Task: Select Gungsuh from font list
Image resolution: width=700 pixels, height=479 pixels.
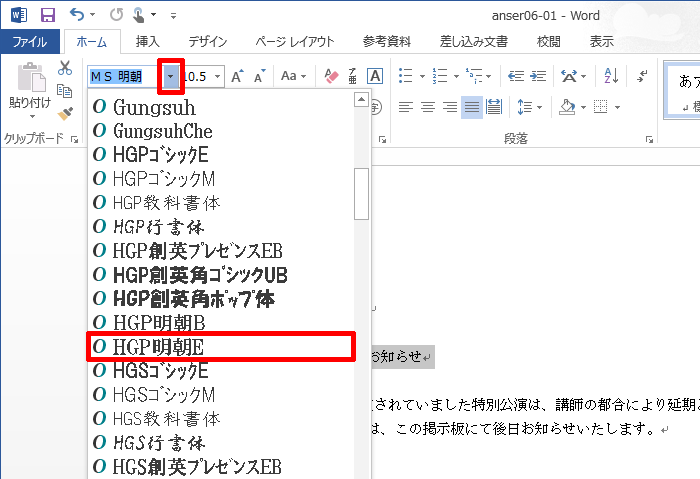Action: 222,107
